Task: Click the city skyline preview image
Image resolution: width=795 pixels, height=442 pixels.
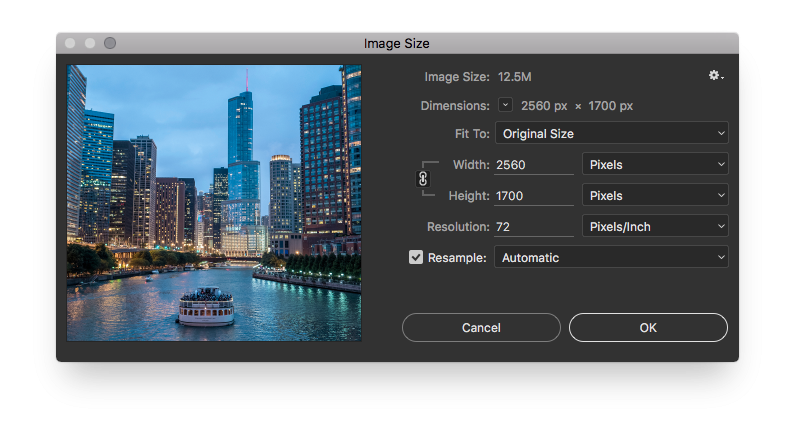Action: [x=214, y=203]
